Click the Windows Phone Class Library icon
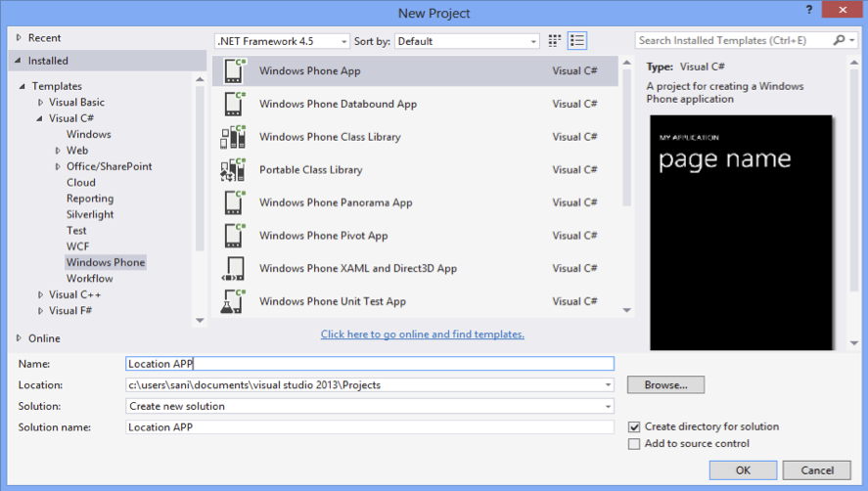868x491 pixels. point(233,137)
